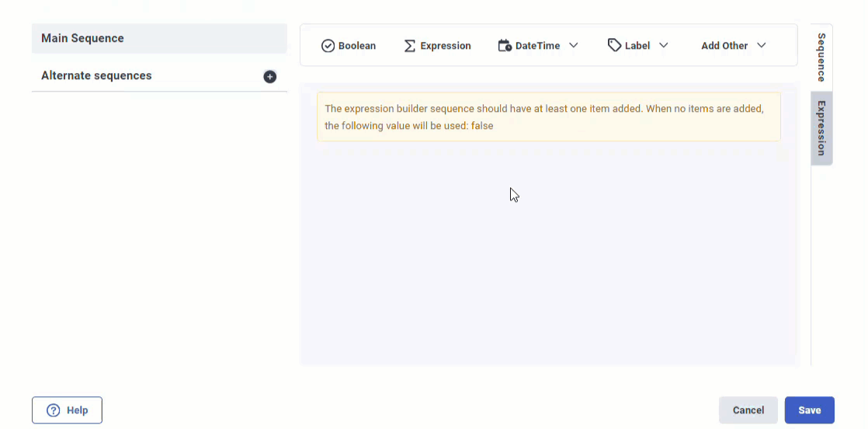Click the yellow sequence warning message
The height and width of the screenshot is (429, 868).
pos(548,117)
